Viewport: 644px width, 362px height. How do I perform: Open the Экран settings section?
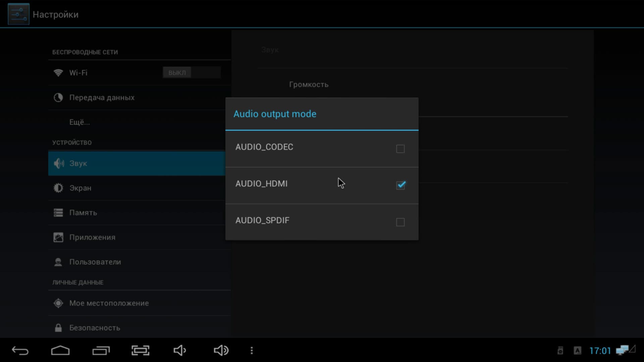point(80,188)
